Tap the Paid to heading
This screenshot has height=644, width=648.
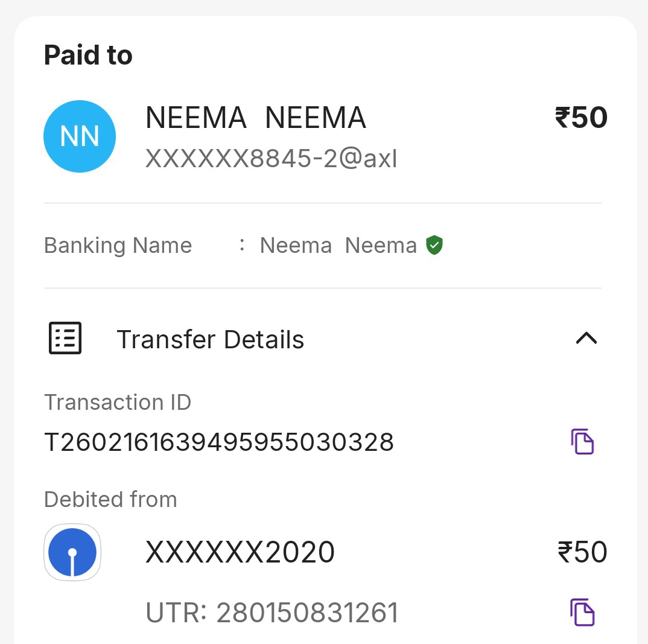pyautogui.click(x=88, y=56)
